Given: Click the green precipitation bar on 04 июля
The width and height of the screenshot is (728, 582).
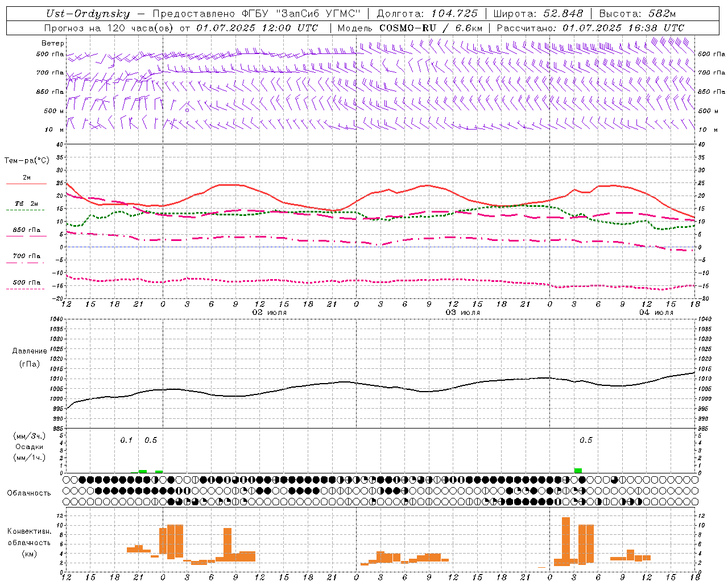Looking at the screenshot, I should coord(578,471).
